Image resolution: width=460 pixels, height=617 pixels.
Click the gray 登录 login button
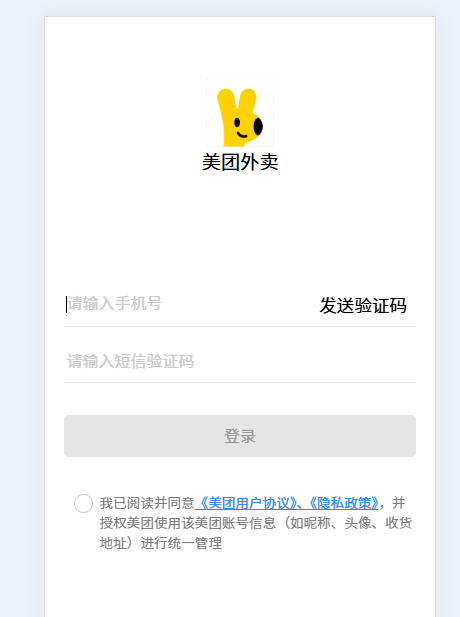click(x=240, y=436)
